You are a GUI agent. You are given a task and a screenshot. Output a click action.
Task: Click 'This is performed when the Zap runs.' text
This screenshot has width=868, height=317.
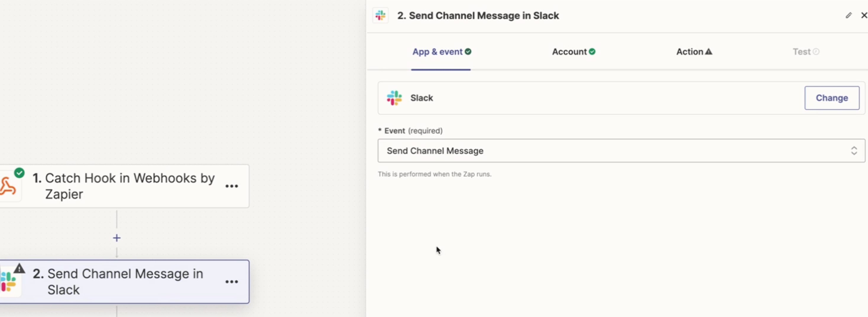434,174
